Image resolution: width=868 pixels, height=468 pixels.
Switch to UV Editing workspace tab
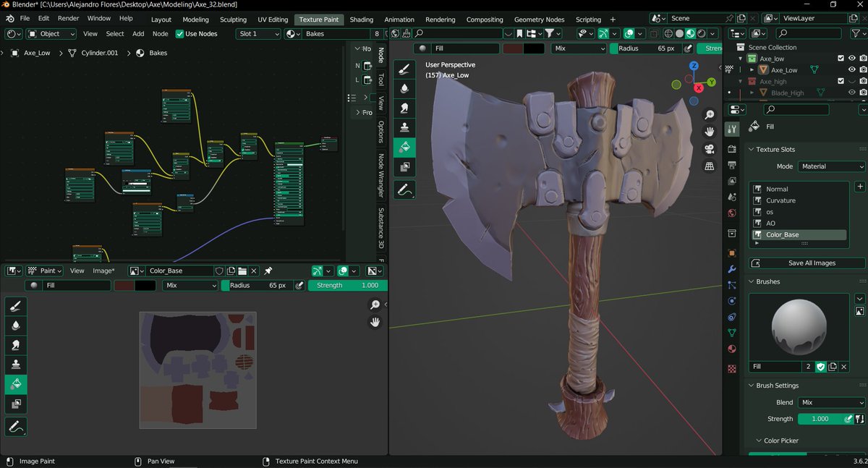click(x=273, y=20)
